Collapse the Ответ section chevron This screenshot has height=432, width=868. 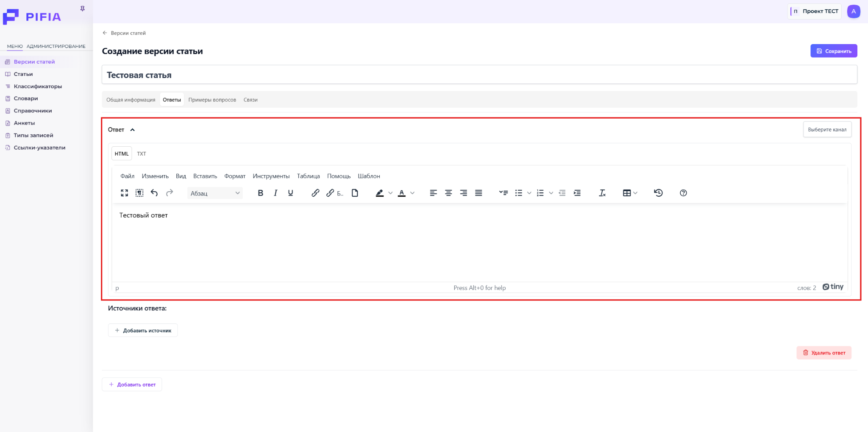point(133,130)
